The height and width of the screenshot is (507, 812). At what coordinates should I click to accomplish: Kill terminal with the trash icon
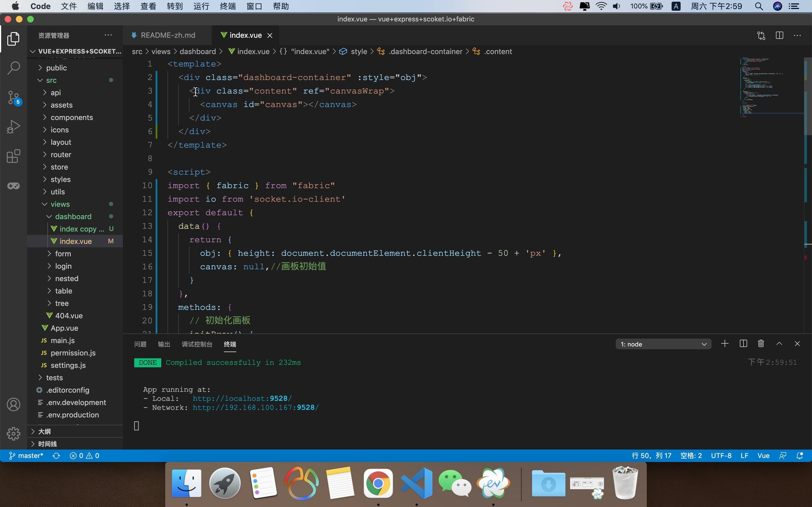(x=761, y=344)
